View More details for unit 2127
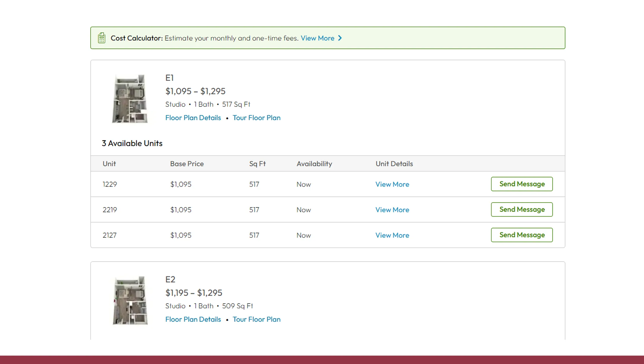 (392, 235)
